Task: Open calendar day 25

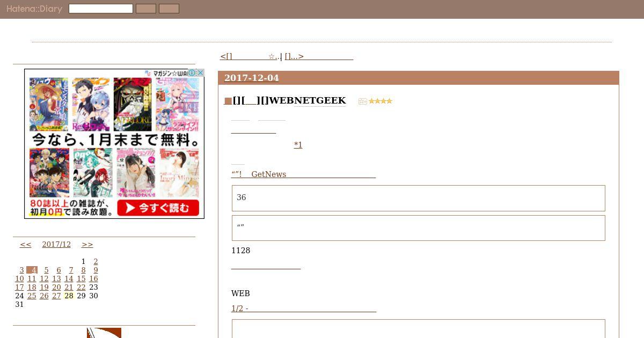Action: (32, 296)
